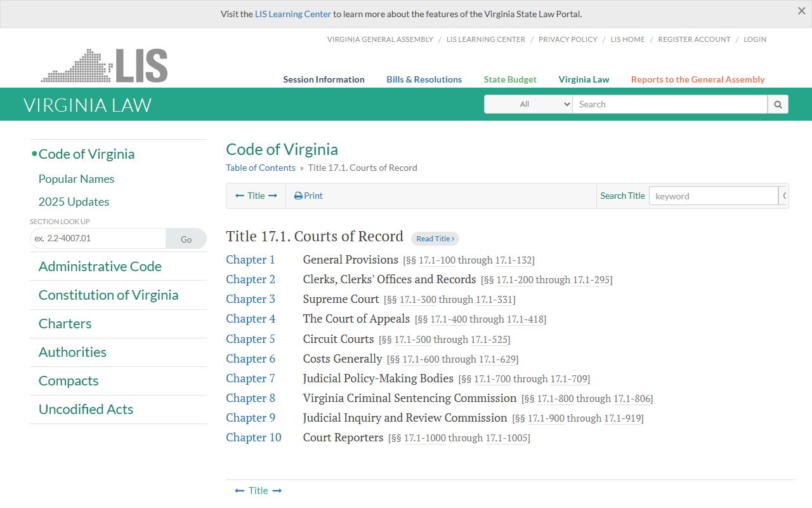Open Authorities in sidebar
This screenshot has height=508, width=812.
(x=72, y=352)
